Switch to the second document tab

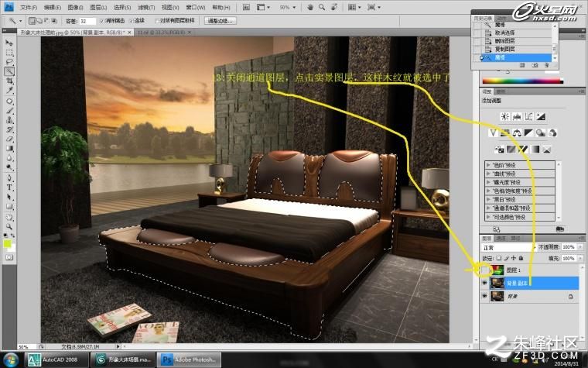pos(164,33)
